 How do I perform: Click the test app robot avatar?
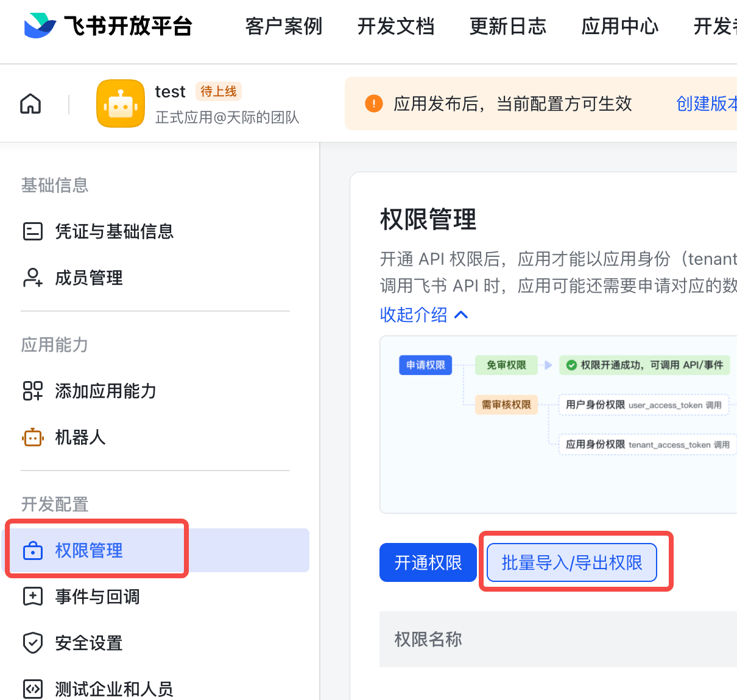pos(121,104)
